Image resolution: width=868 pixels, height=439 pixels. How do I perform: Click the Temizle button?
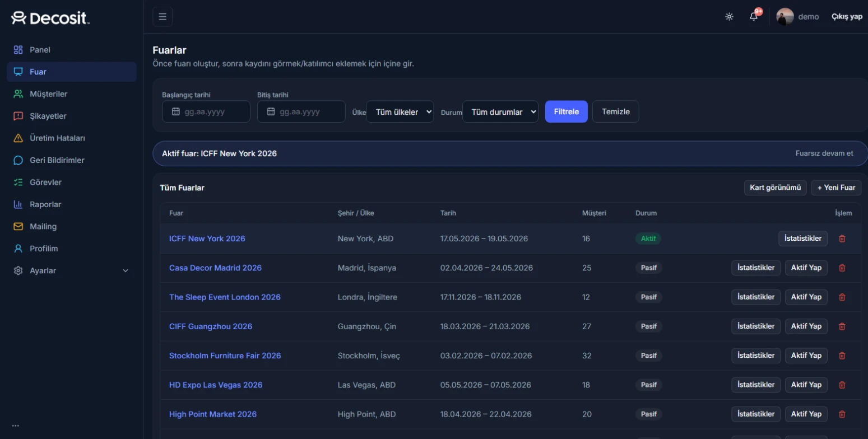pyautogui.click(x=615, y=111)
